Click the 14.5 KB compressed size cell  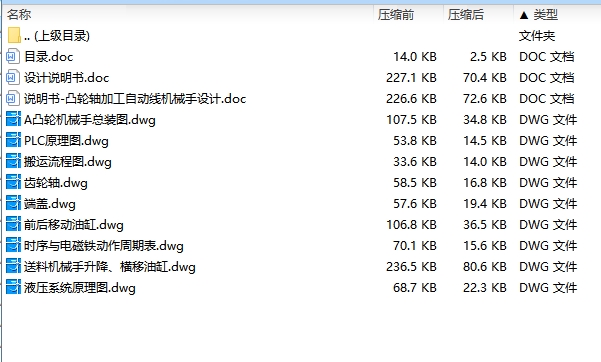pos(485,141)
